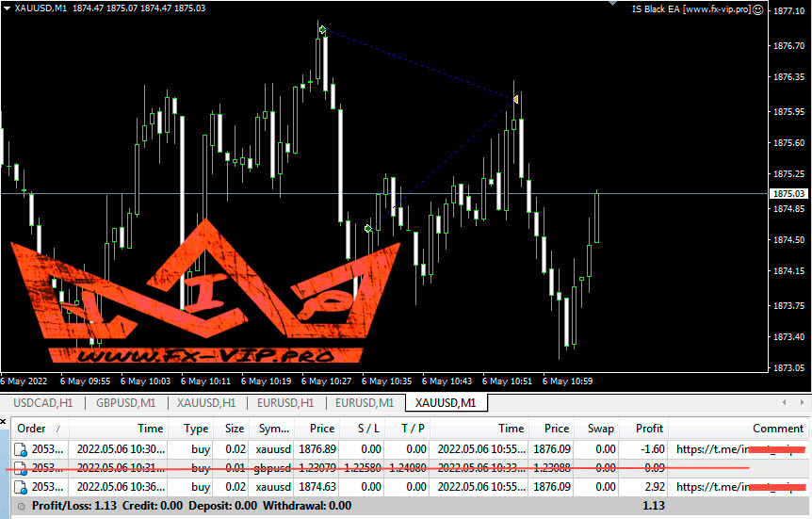This screenshot has height=519, width=812.
Task: Click buy entry arrow at chart peak
Action: (x=322, y=31)
